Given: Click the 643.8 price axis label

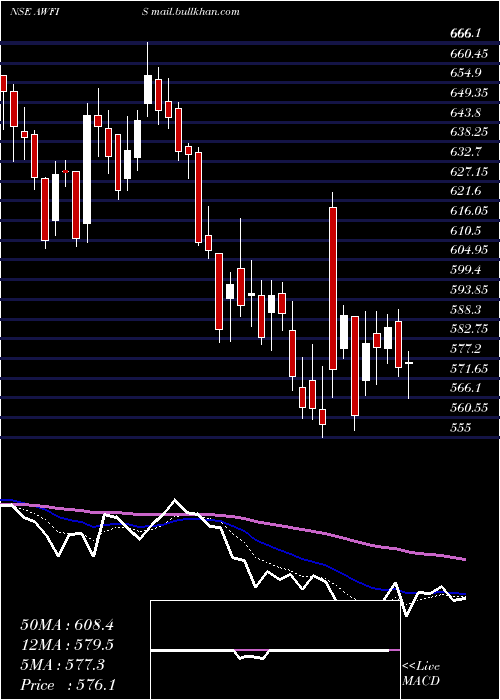Looking at the screenshot, I should tap(466, 112).
